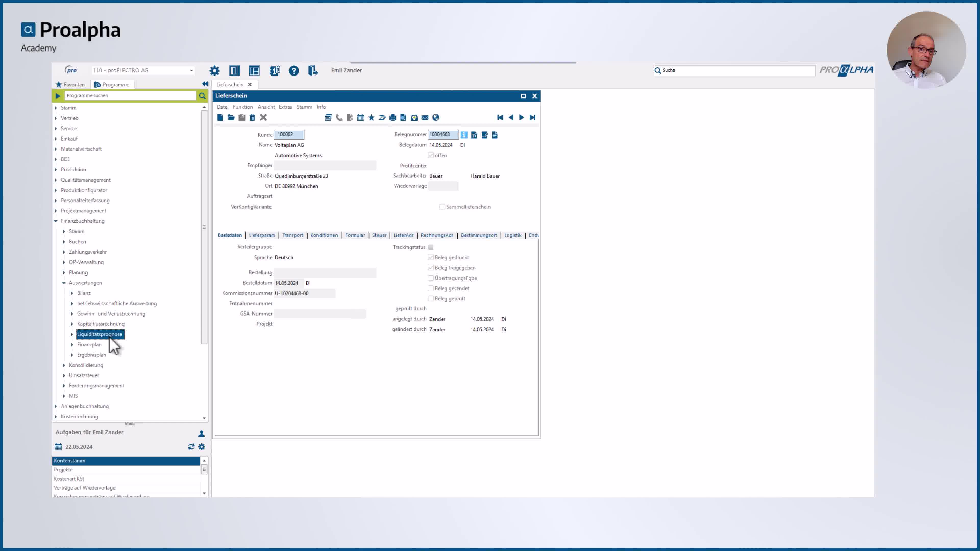Enable the Sammellieferschein checkbox
The height and width of the screenshot is (551, 980).
(442, 207)
